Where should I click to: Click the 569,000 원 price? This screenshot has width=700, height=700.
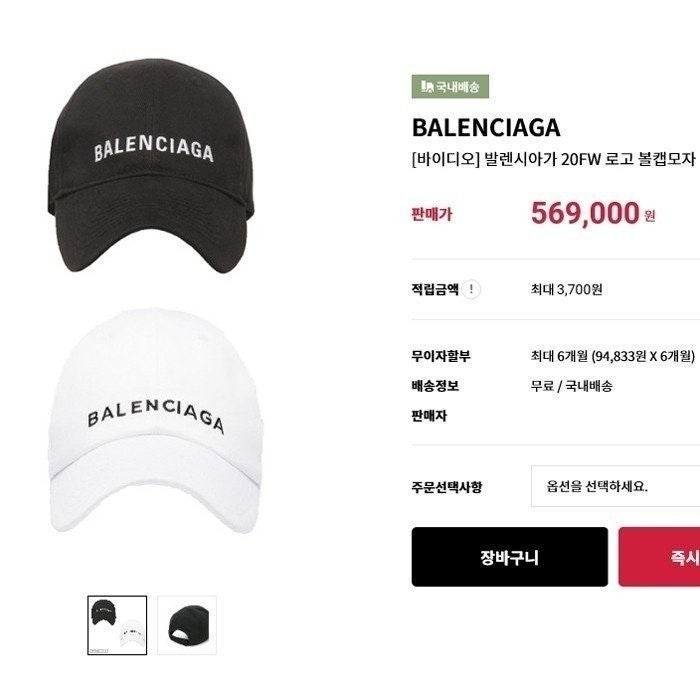592,213
